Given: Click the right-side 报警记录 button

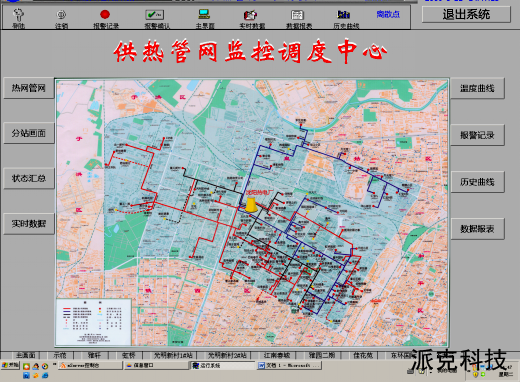Looking at the screenshot, I should 478,135.
